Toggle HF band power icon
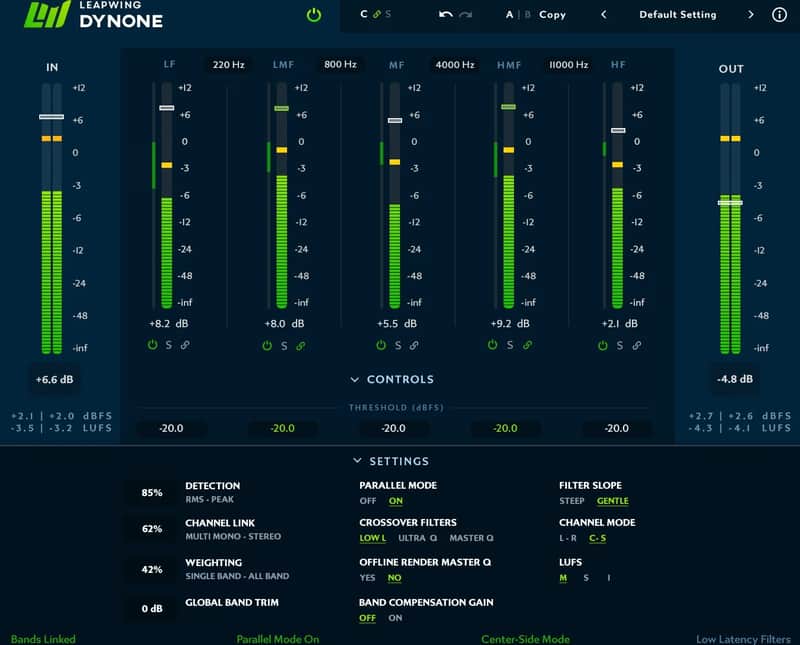The image size is (800, 645). 603,345
